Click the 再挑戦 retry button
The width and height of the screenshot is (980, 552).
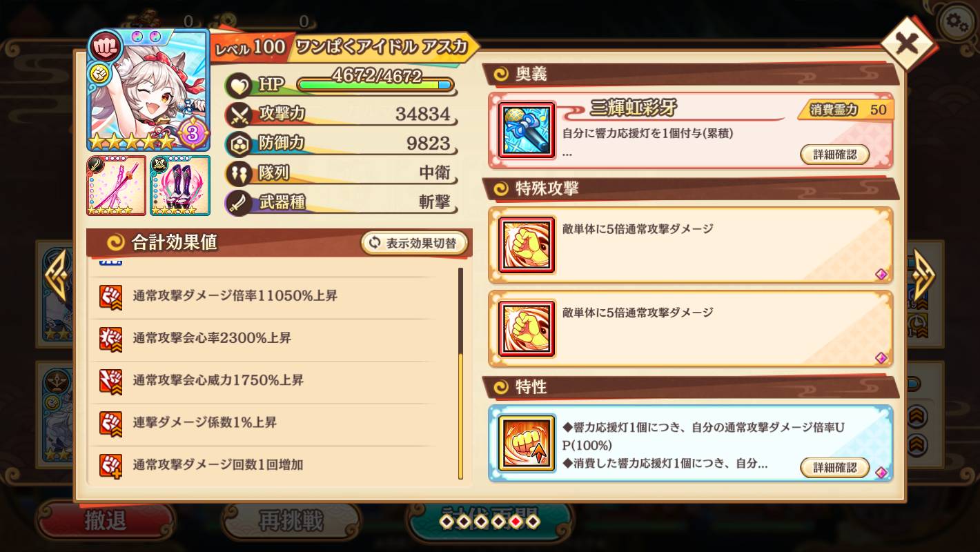point(291,521)
